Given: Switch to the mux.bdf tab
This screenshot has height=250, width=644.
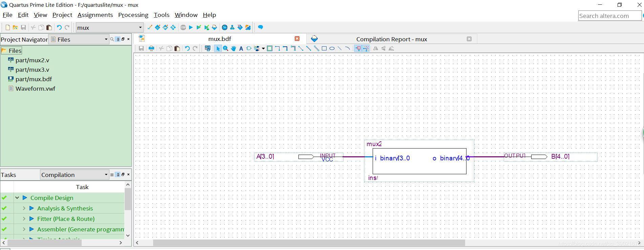Looking at the screenshot, I should pos(220,39).
